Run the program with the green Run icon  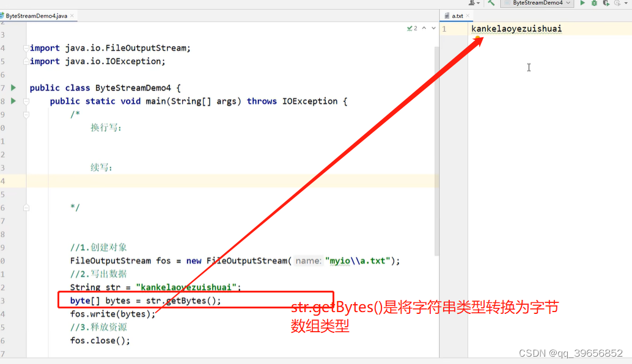582,4
